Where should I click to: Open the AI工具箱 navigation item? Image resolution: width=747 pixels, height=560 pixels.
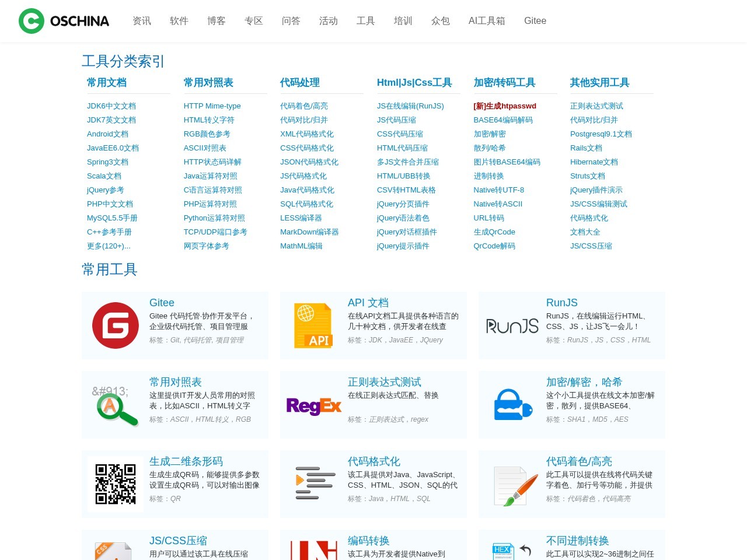tap(487, 21)
